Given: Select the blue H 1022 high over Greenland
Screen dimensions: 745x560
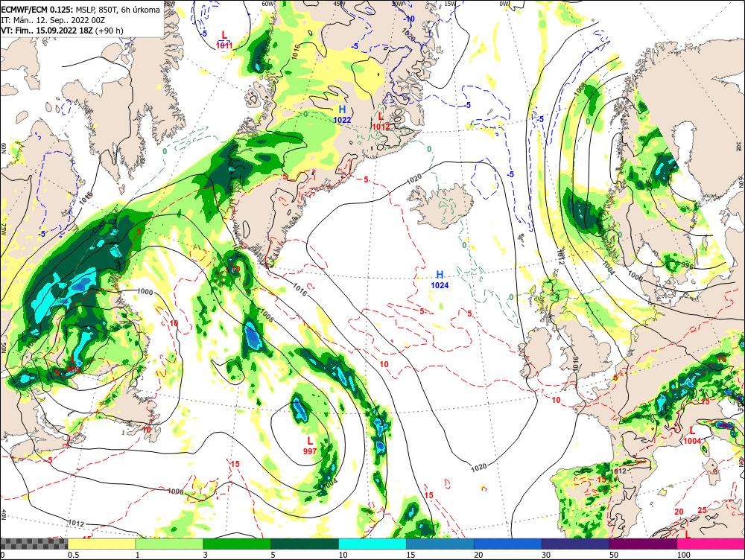Looking at the screenshot, I should pyautogui.click(x=342, y=115).
